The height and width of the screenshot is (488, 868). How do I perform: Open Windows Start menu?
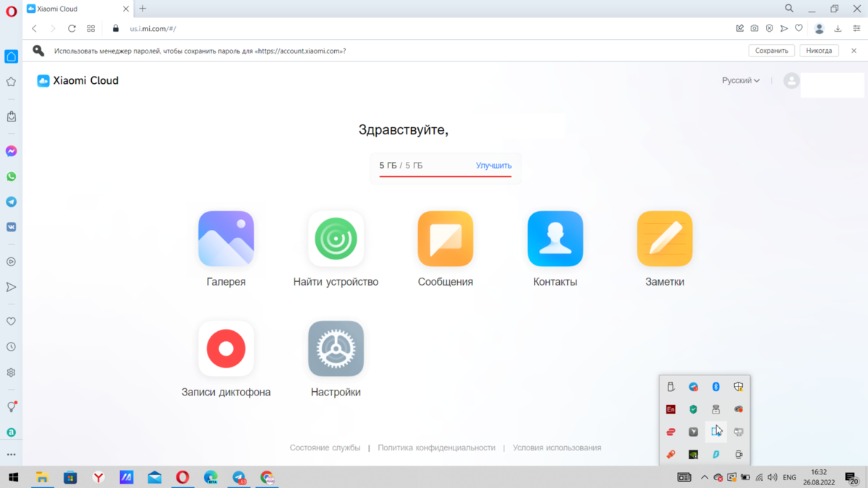13,477
